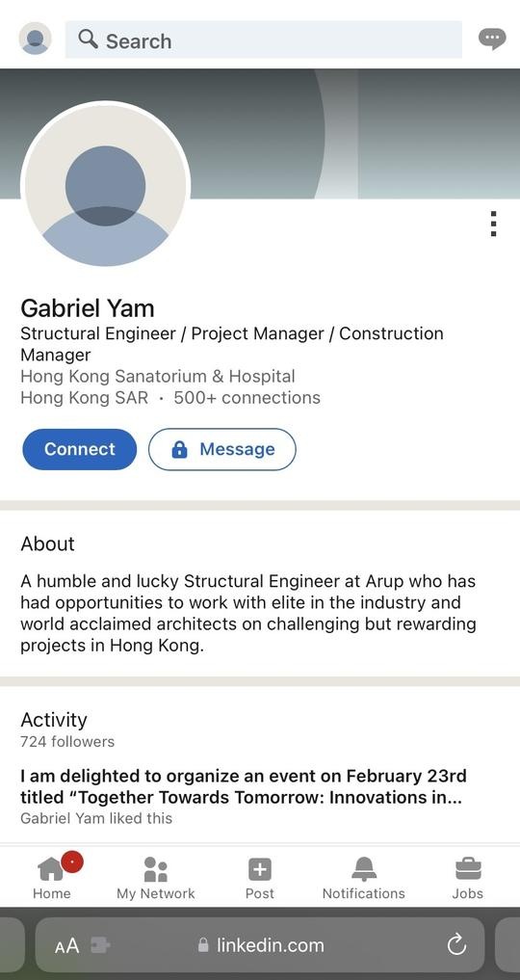Tap the magnifying glass search icon
Viewport: 520px width, 980px height.
pos(88,39)
